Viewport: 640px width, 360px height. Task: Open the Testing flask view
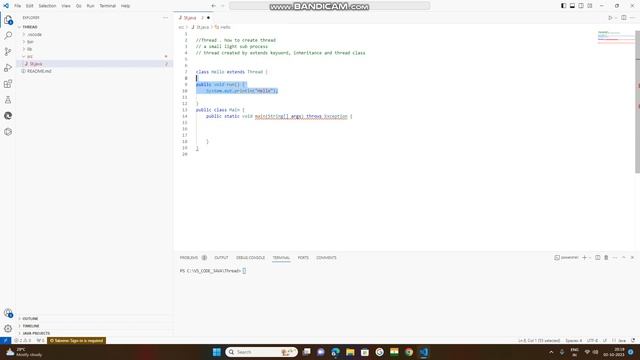8,100
